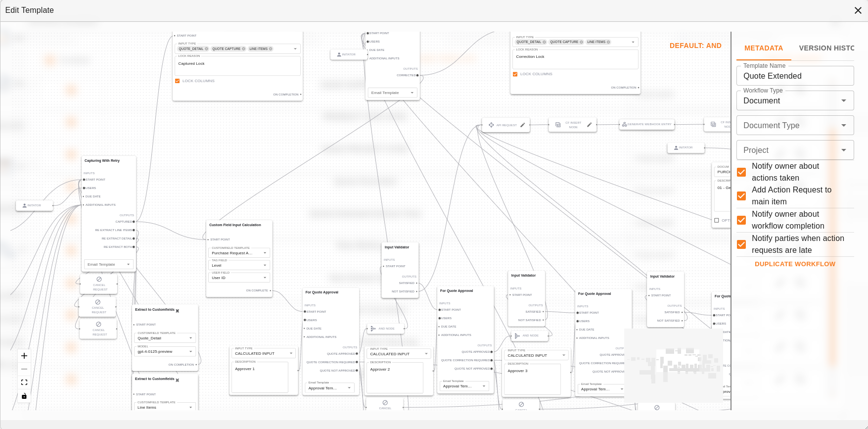Open the Version History tab
This screenshot has width=868, height=429.
click(x=826, y=48)
